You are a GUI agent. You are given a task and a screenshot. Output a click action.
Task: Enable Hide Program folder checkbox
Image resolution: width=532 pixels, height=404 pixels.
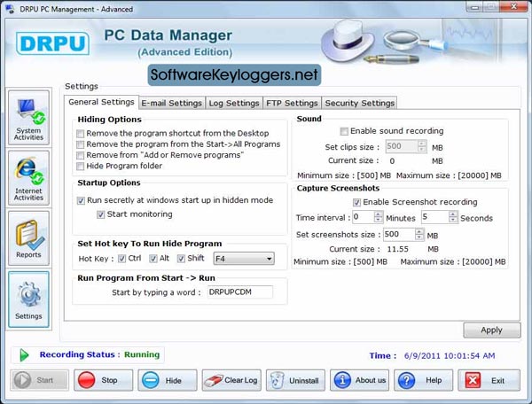[x=81, y=166]
